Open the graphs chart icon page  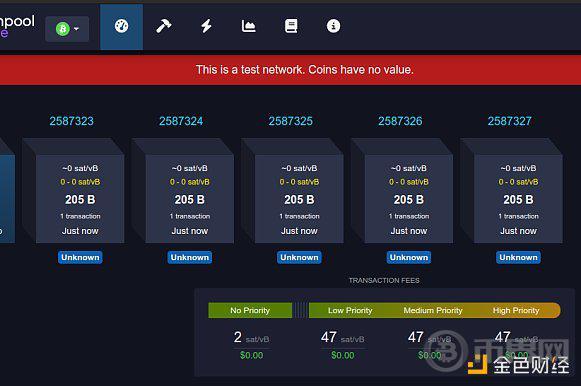click(x=248, y=26)
